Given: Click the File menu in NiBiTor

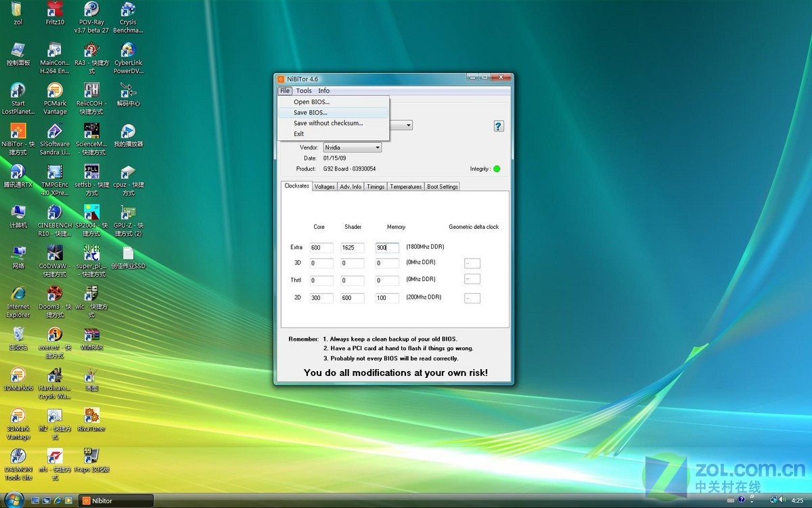Looking at the screenshot, I should coord(285,91).
